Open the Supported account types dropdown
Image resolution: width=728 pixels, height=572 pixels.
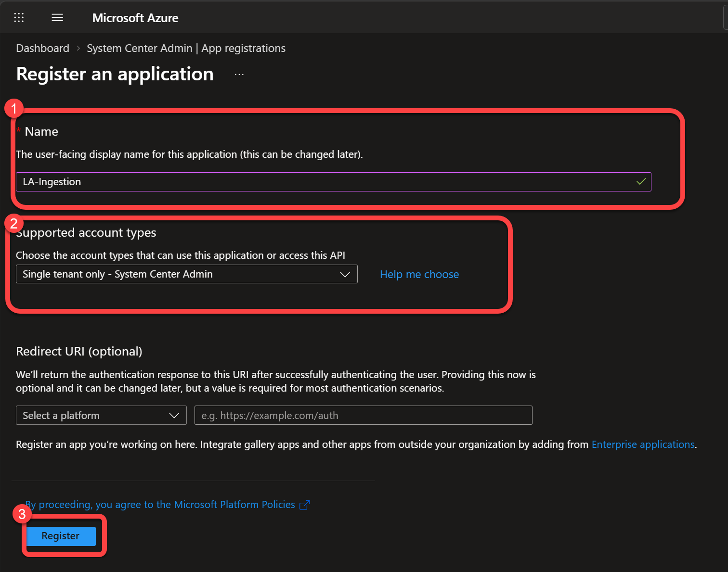pos(187,274)
